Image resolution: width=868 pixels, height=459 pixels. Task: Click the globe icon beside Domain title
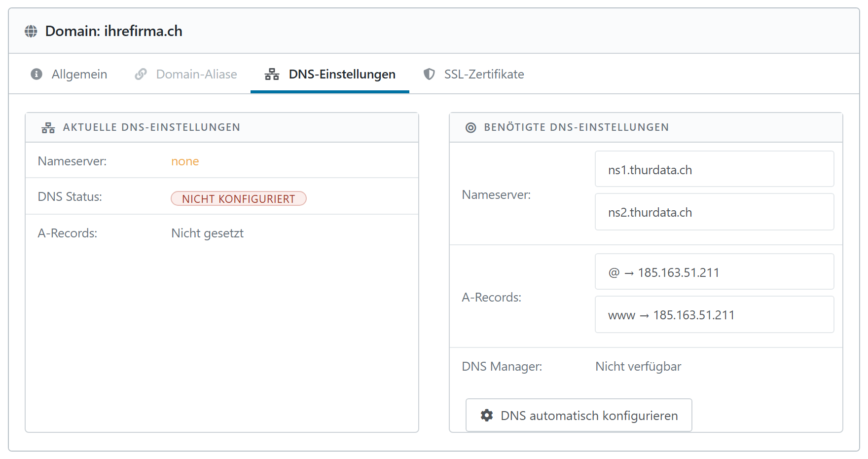31,31
